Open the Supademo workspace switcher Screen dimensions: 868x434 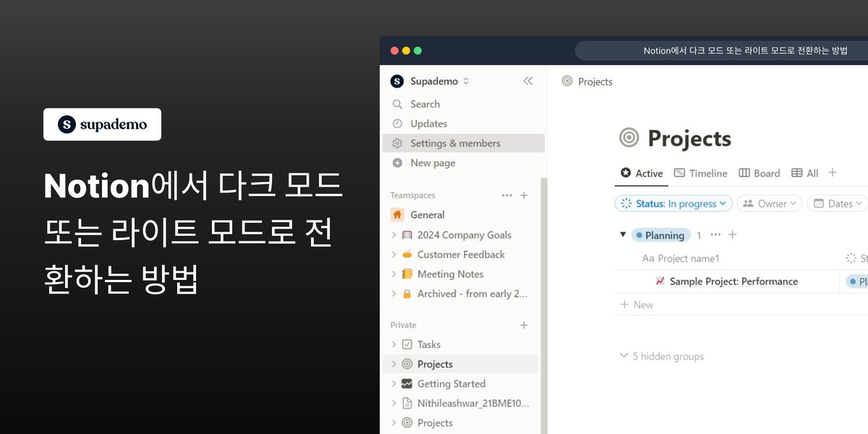[x=430, y=81]
